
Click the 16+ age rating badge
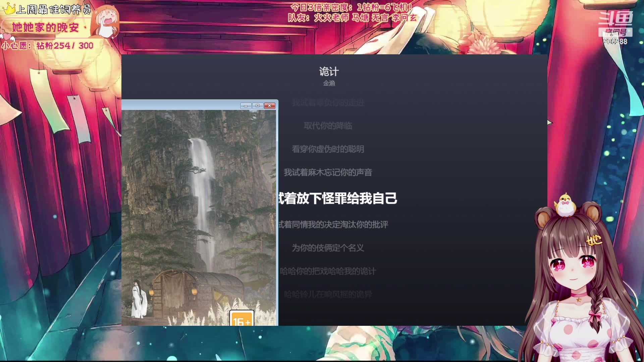pyautogui.click(x=241, y=318)
